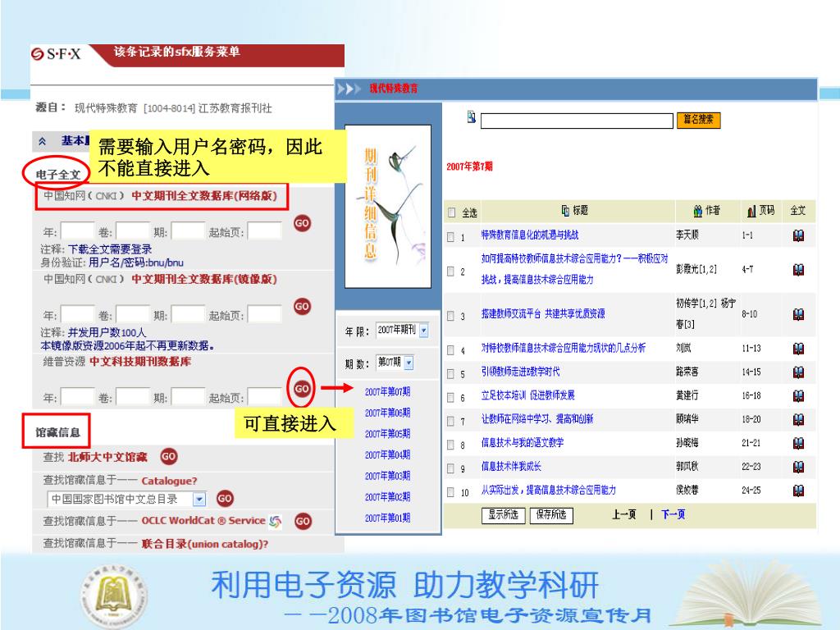Click GO beside 中国国家图书馆中文总目录 dropdown
Viewport: 840px width, 630px height.
point(225,498)
